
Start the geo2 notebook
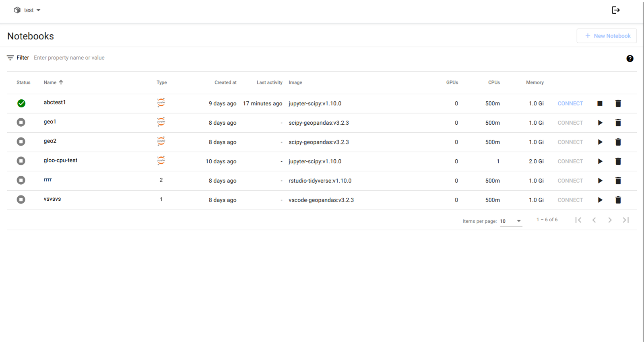pos(600,142)
